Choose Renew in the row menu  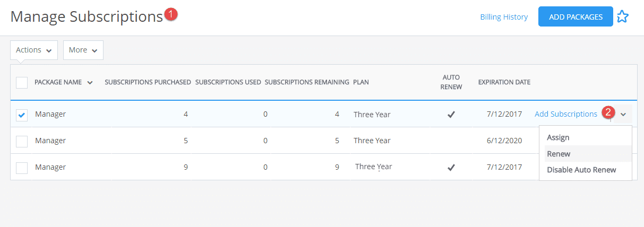click(559, 154)
